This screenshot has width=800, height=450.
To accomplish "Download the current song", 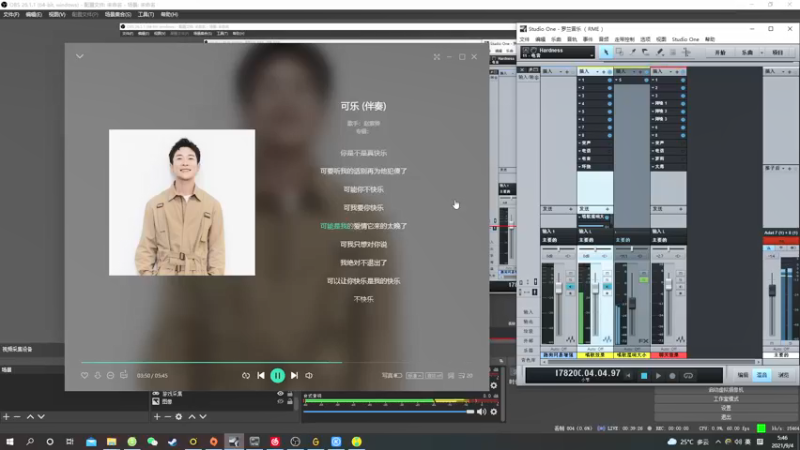I will pyautogui.click(x=97, y=376).
